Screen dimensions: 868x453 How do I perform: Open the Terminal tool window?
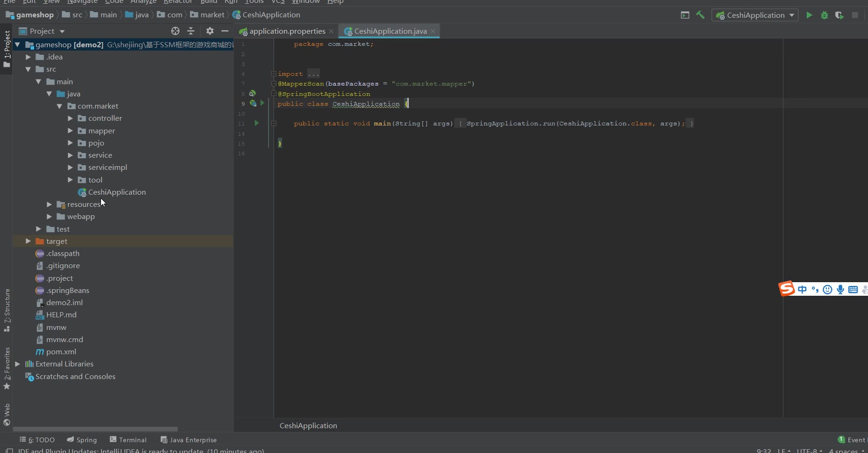click(x=128, y=440)
